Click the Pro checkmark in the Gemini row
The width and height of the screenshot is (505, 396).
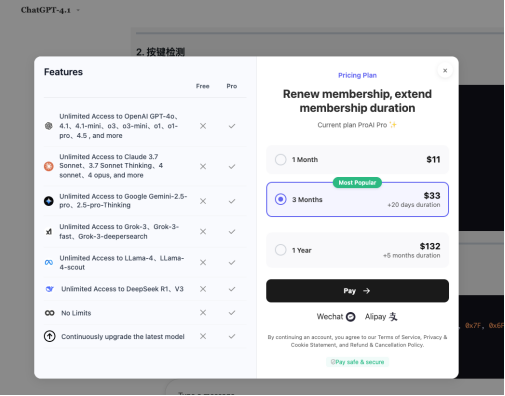232,201
